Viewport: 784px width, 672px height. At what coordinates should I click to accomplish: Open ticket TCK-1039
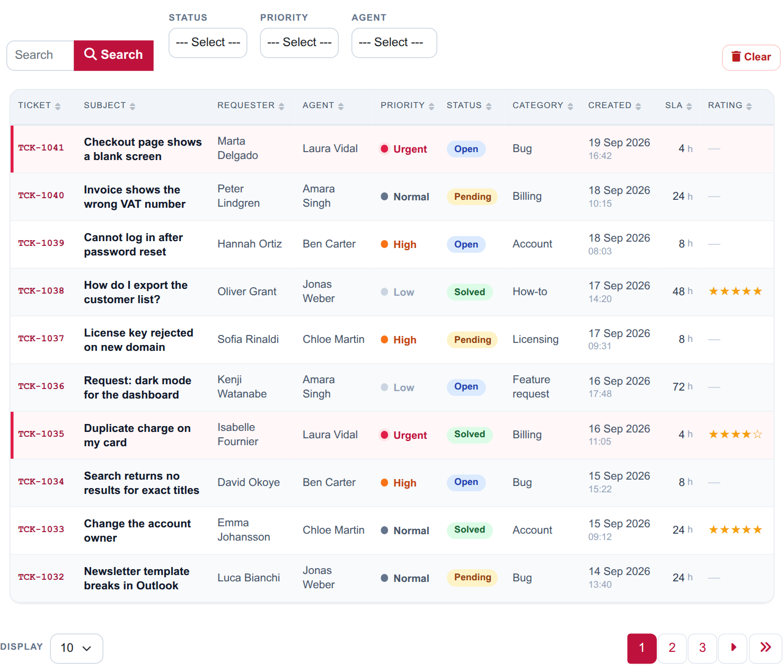pos(41,243)
